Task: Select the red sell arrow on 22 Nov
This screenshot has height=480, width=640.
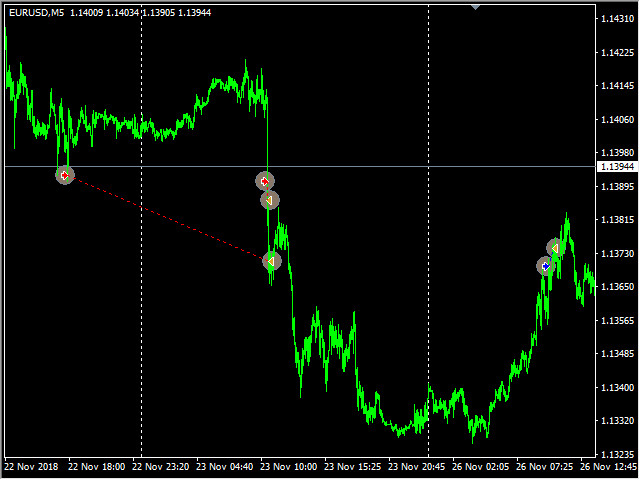Action: (65, 176)
